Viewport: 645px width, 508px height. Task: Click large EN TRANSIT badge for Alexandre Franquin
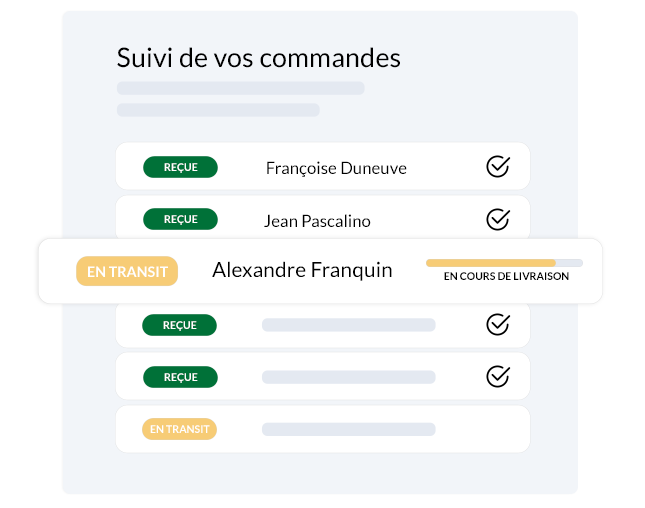[127, 271]
